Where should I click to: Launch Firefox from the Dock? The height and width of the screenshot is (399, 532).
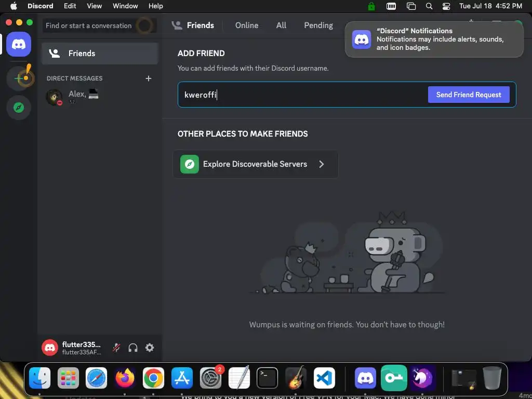pyautogui.click(x=125, y=378)
